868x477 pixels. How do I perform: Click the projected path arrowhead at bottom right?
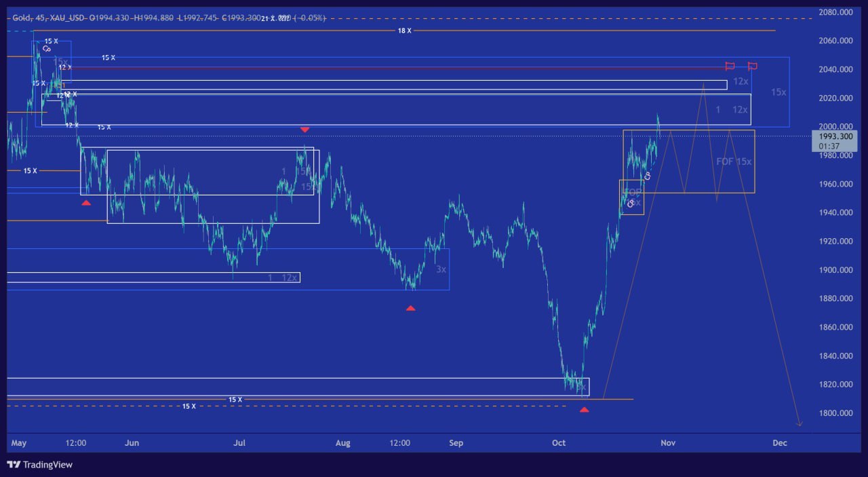(800, 424)
